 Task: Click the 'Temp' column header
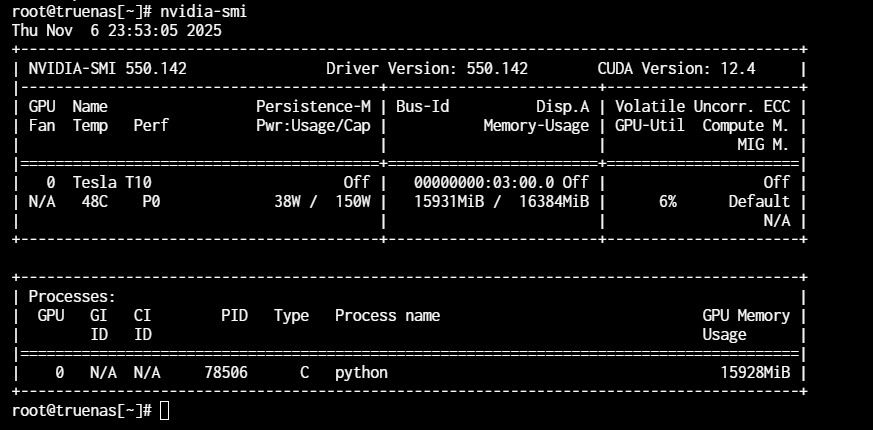pos(90,126)
